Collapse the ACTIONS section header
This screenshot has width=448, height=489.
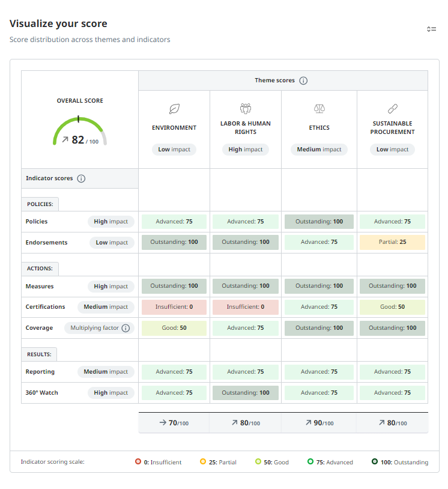pyautogui.click(x=40, y=269)
